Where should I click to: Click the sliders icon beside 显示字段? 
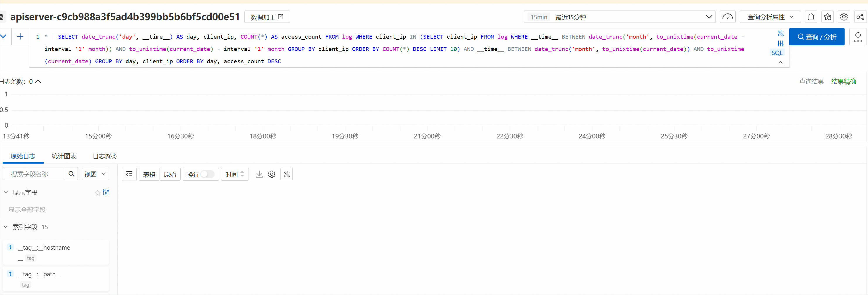pos(106,192)
